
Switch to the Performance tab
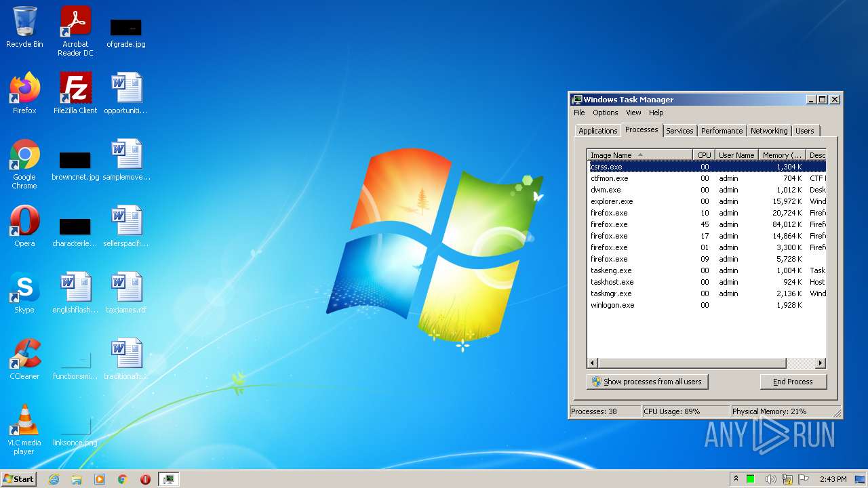[722, 131]
